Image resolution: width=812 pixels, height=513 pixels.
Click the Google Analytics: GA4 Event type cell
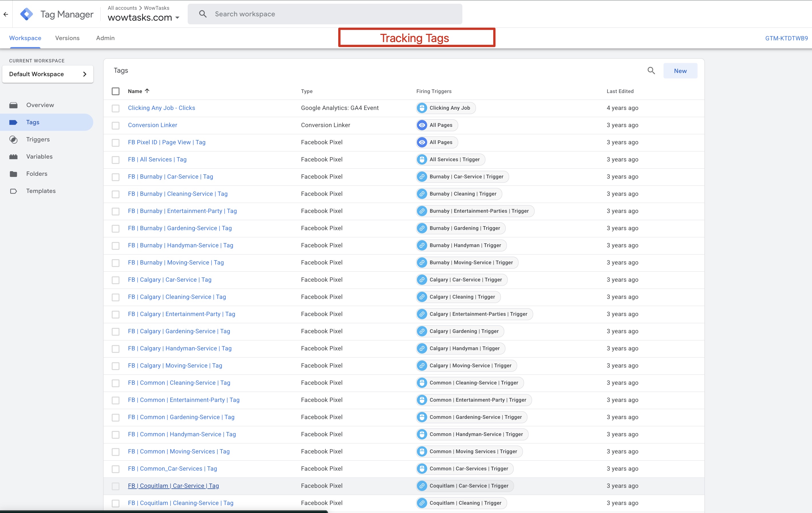(x=340, y=108)
